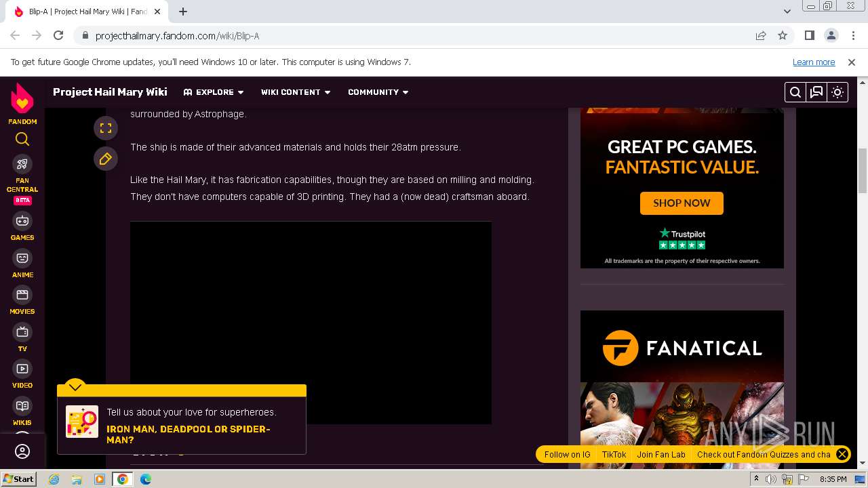
Task: Click the sidebar search magnifier icon
Action: click(22, 139)
